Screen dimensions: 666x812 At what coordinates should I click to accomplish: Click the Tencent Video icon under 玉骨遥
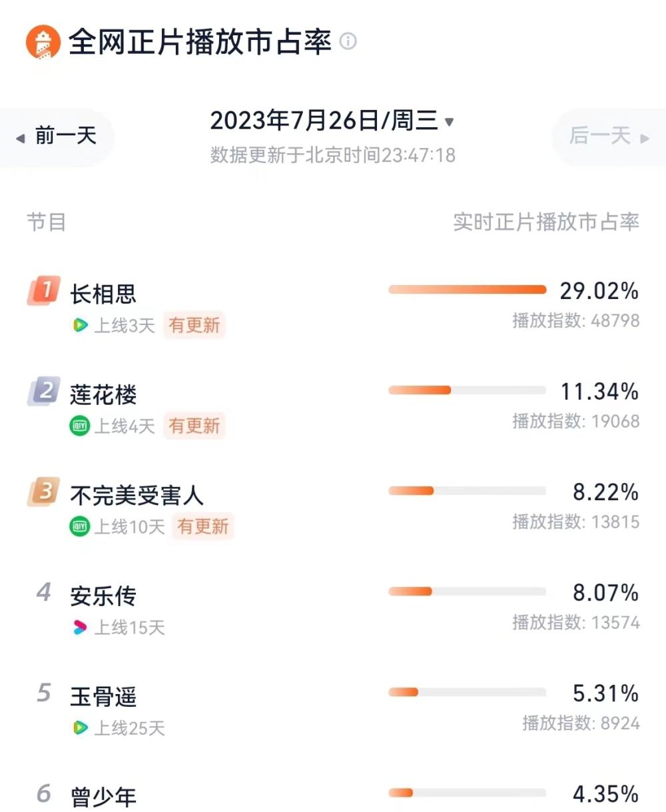click(x=80, y=727)
